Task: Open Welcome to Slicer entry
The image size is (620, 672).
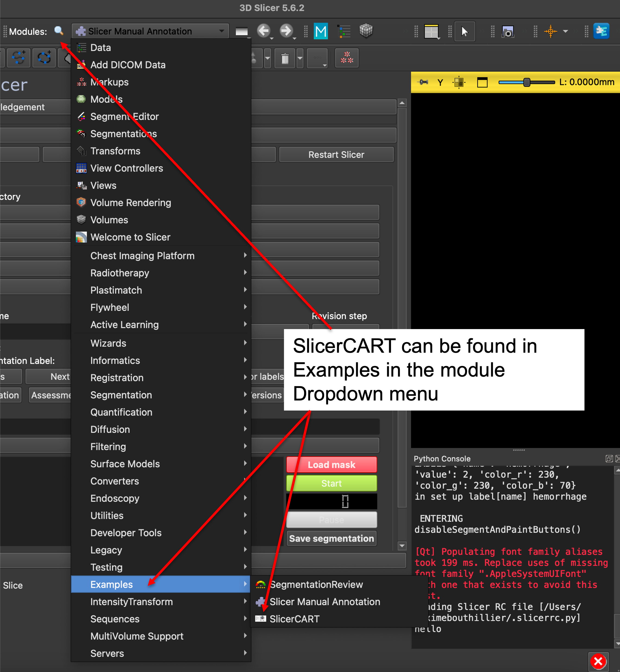Action: pos(161,237)
